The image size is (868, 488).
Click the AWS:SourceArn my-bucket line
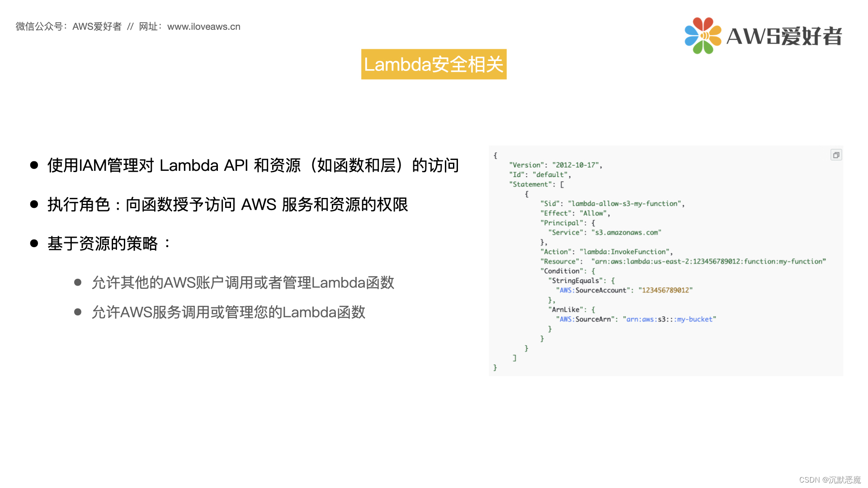636,319
